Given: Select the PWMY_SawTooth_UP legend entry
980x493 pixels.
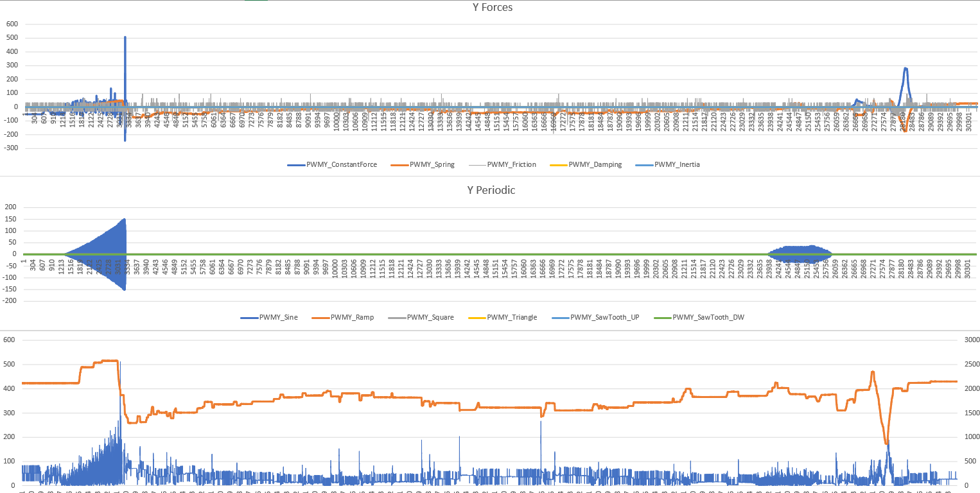Looking at the screenshot, I should [604, 317].
